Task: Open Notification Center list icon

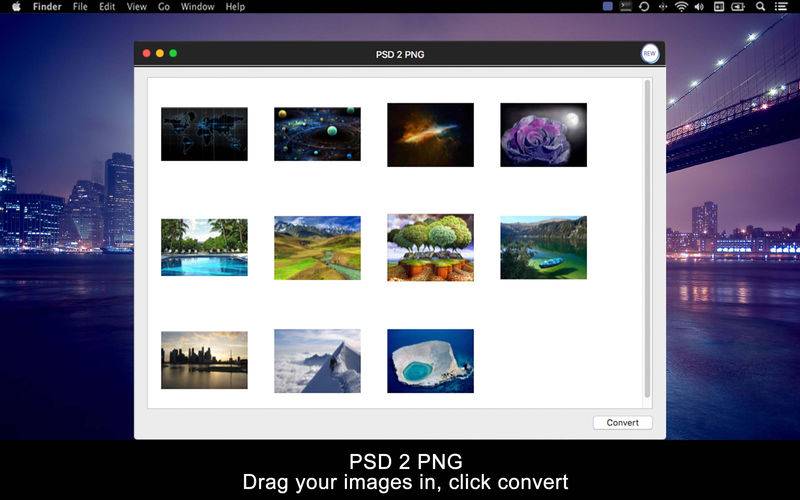Action: (x=781, y=7)
